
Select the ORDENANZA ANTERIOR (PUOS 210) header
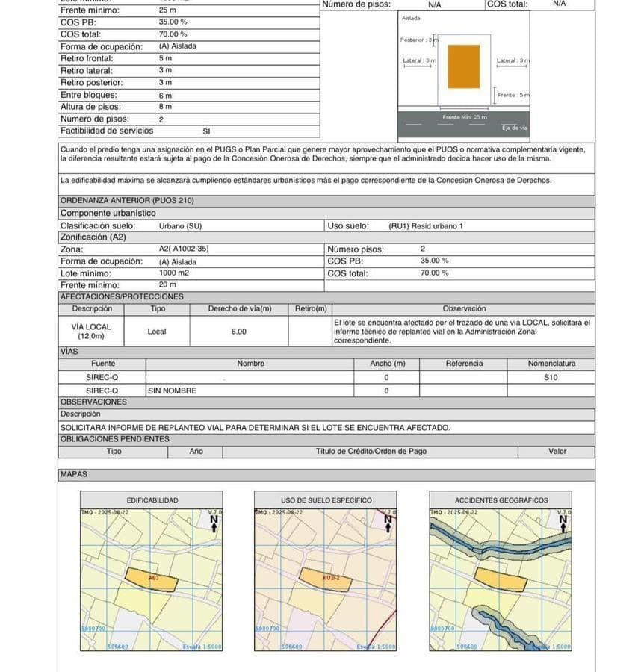coord(326,201)
